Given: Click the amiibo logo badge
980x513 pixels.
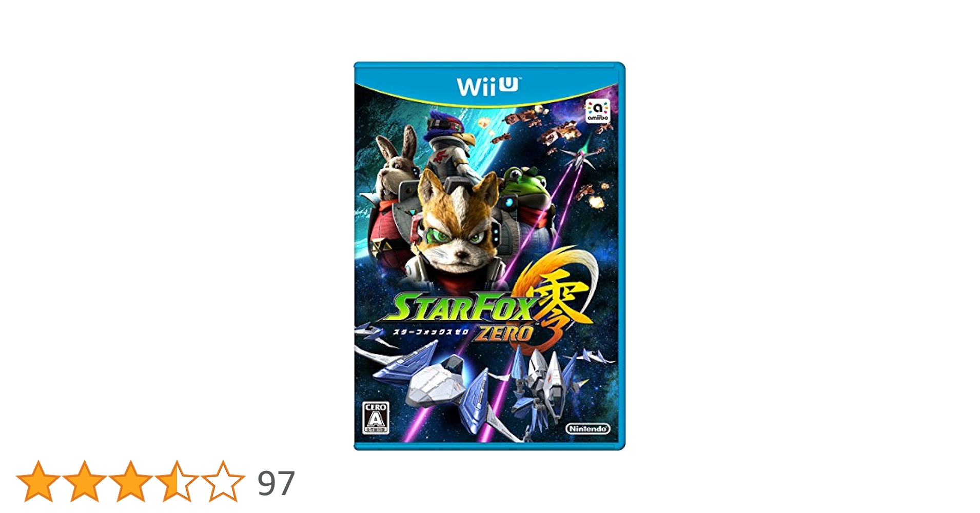Looking at the screenshot, I should coord(597,111).
